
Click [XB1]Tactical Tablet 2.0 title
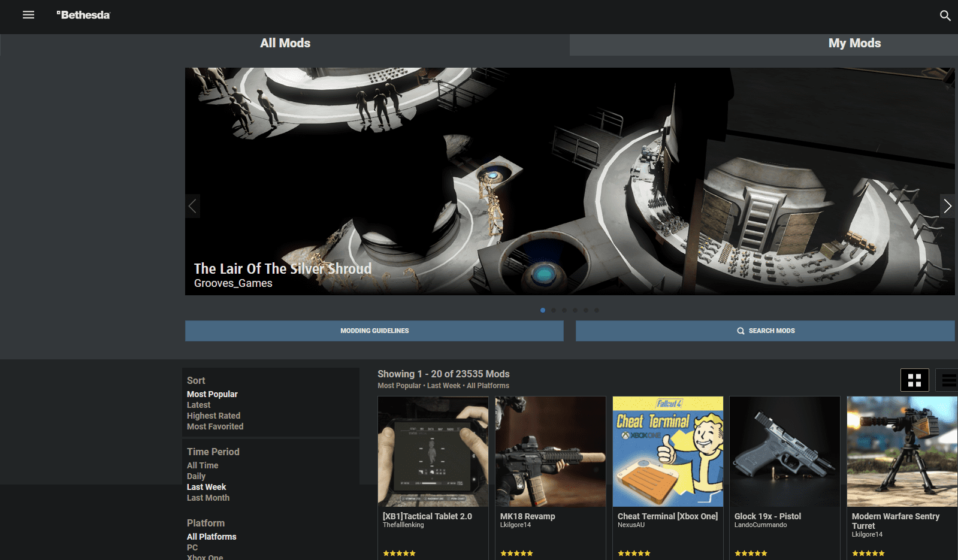(x=427, y=516)
